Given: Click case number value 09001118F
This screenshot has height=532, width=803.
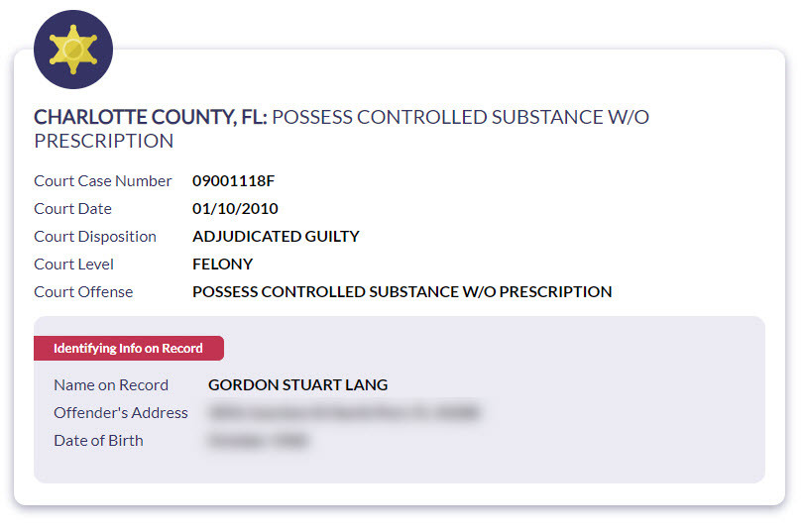Looking at the screenshot, I should pyautogui.click(x=233, y=181).
